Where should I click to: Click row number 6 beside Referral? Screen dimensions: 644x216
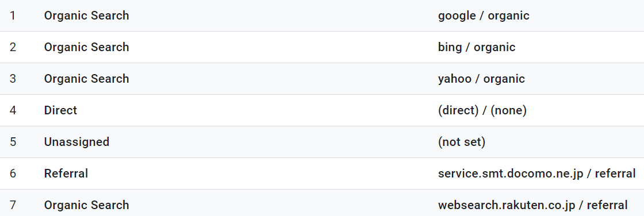click(x=13, y=173)
